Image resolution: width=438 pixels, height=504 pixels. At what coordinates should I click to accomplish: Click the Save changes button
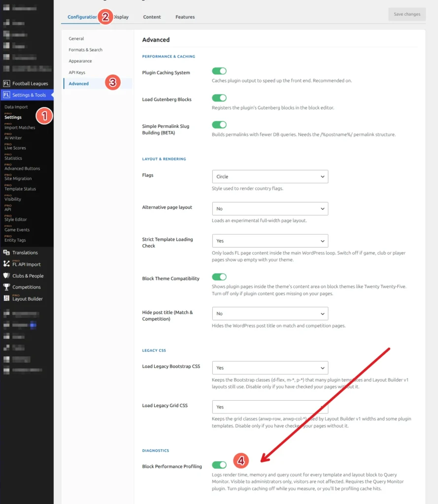click(407, 14)
